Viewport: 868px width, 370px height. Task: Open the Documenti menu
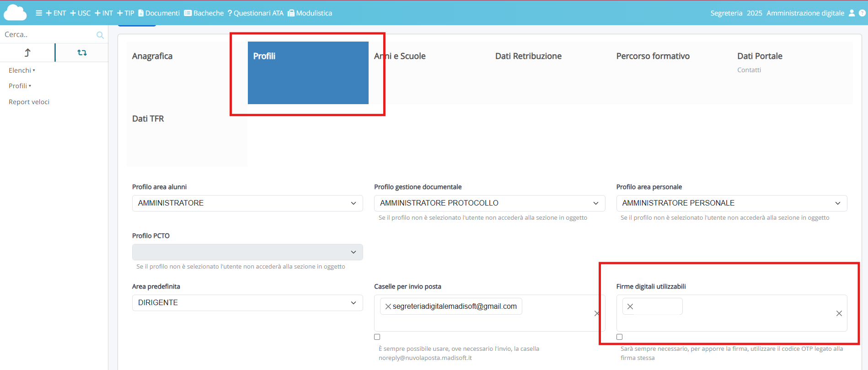(159, 13)
